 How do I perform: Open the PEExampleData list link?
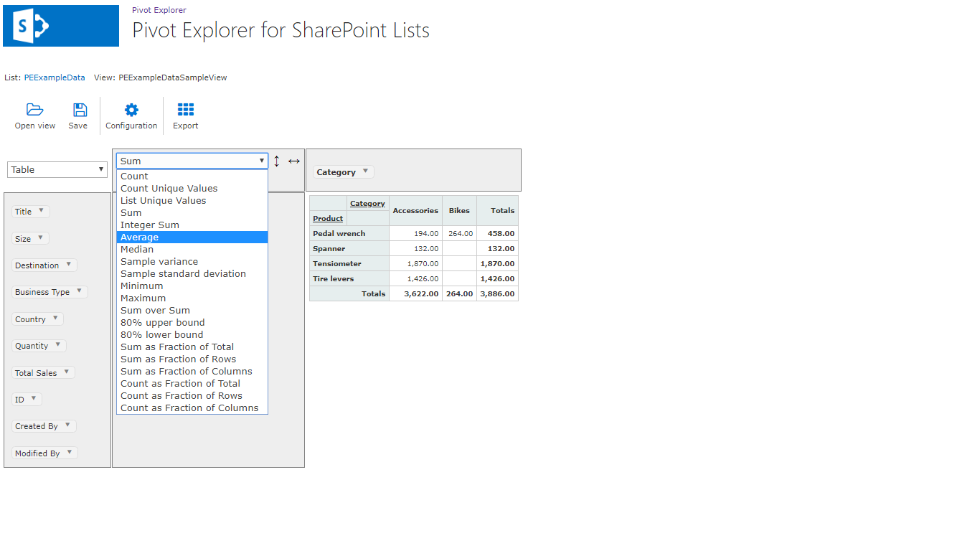[55, 77]
